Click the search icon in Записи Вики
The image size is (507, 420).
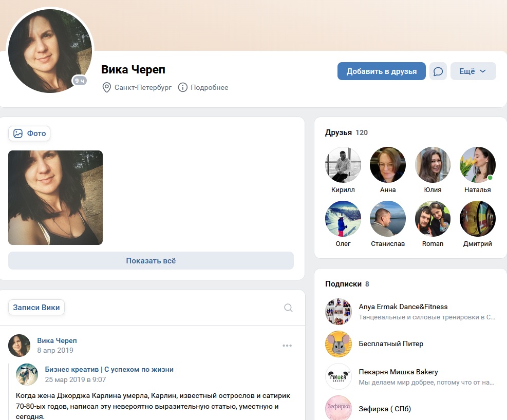click(x=288, y=308)
